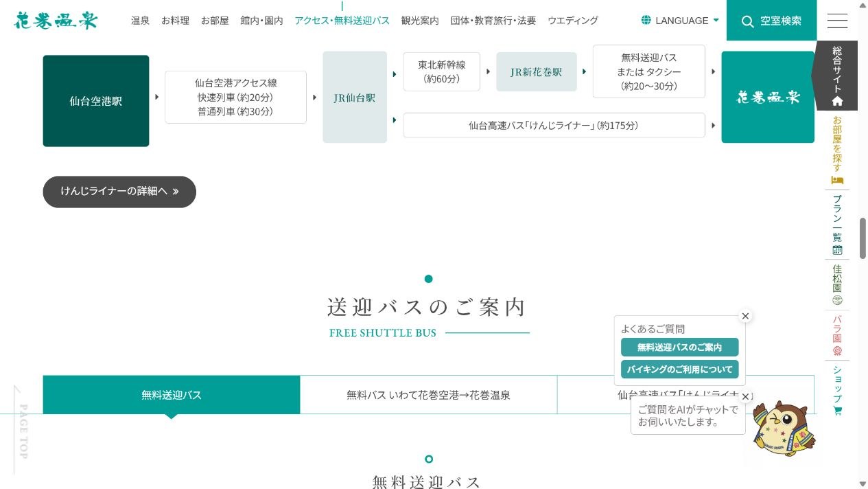Open the 温泉 menu item
Image resolution: width=868 pixels, height=489 pixels.
pyautogui.click(x=140, y=21)
